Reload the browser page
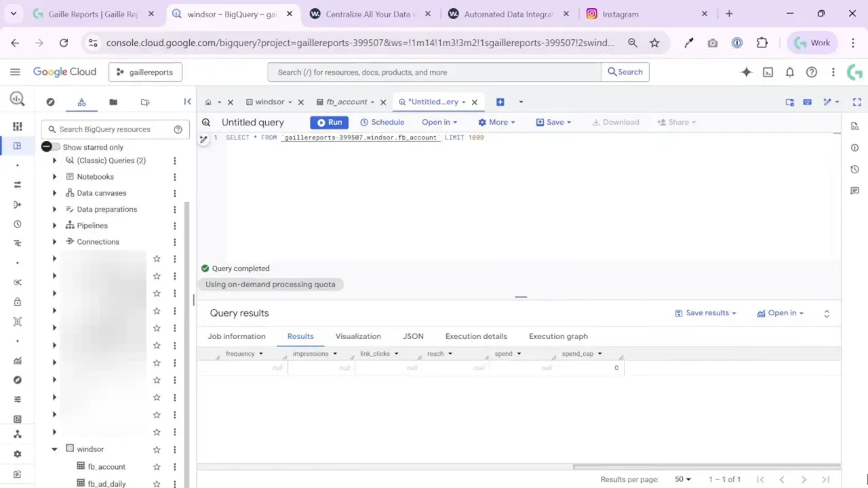This screenshot has width=868, height=488. pos(63,43)
